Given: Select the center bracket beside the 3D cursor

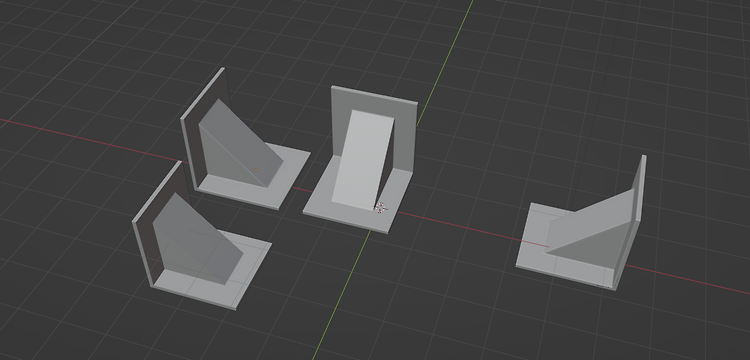Looking at the screenshot, I should [360, 160].
